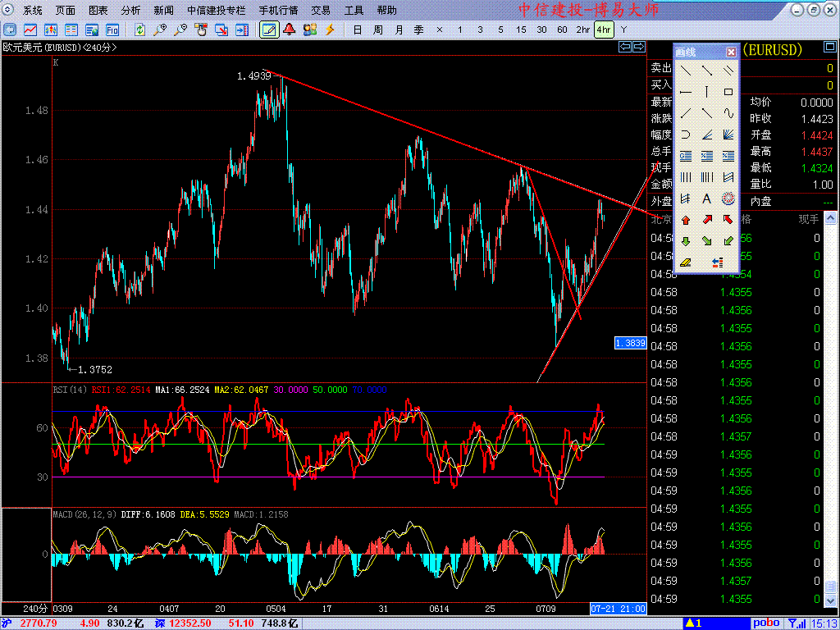Switch chart to 15-minute period
Screen dimensions: 840x630
[521, 30]
